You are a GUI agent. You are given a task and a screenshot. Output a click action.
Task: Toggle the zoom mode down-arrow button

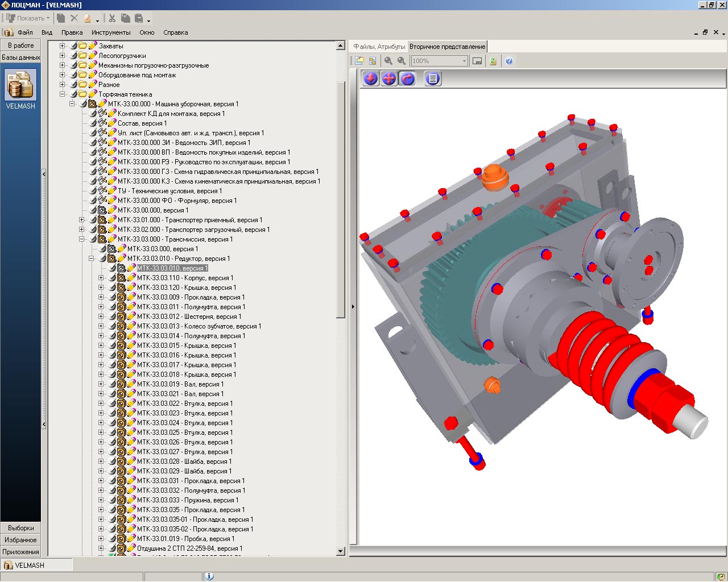pos(371,78)
